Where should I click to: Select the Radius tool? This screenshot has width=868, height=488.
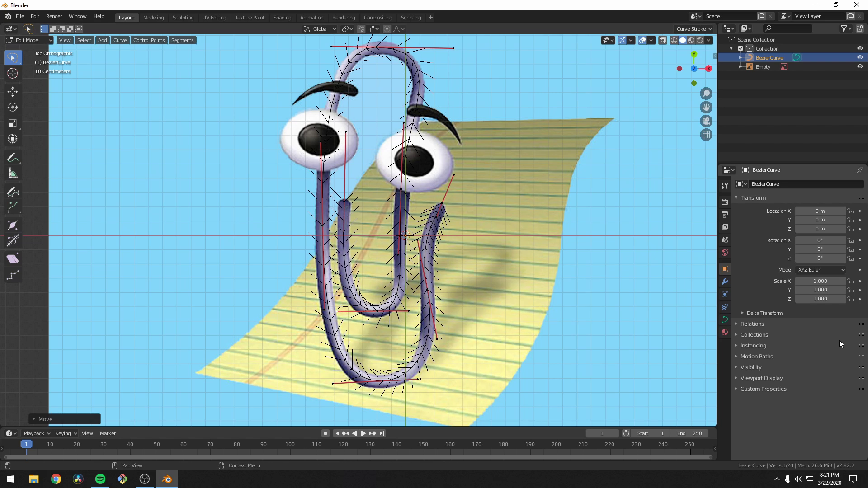(13, 225)
